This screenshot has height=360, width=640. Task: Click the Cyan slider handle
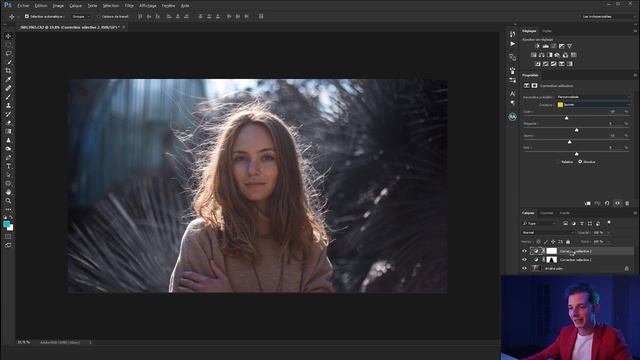(x=567, y=118)
